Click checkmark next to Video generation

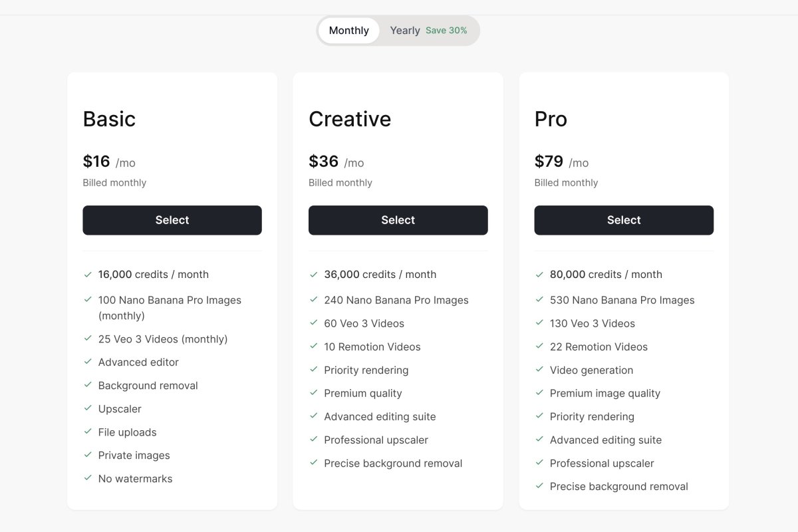[540, 370]
